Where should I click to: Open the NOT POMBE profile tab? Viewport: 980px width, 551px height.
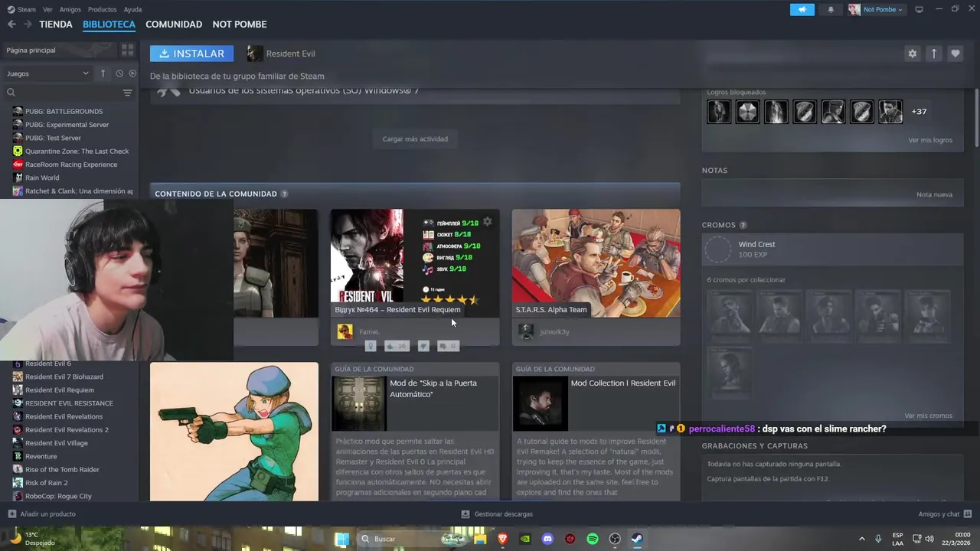(240, 24)
